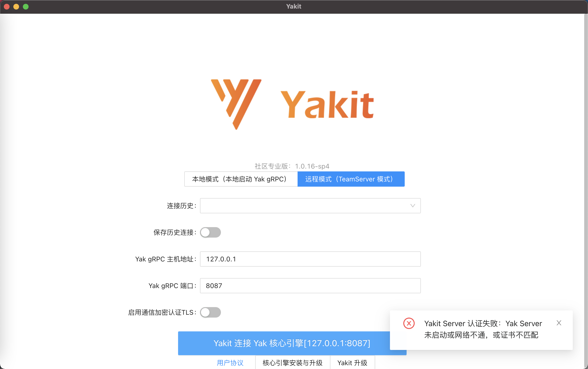The image size is (588, 369).
Task: Open the 用户协议 link
Action: point(230,363)
